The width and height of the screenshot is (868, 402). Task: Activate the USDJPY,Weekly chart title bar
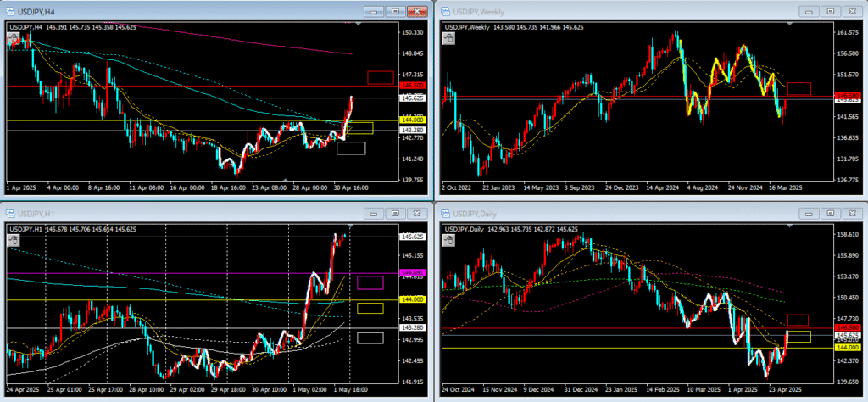(593, 12)
